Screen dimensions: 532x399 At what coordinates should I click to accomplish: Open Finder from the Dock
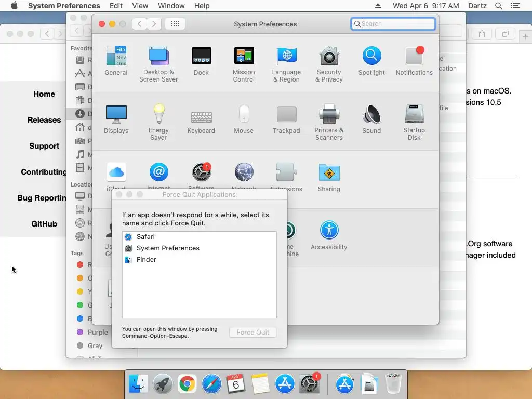(138, 384)
